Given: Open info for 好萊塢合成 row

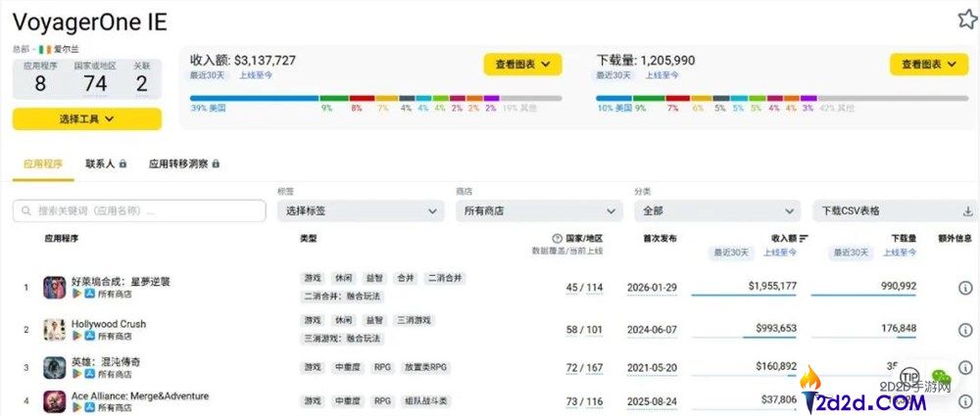Looking at the screenshot, I should pyautogui.click(x=965, y=288).
